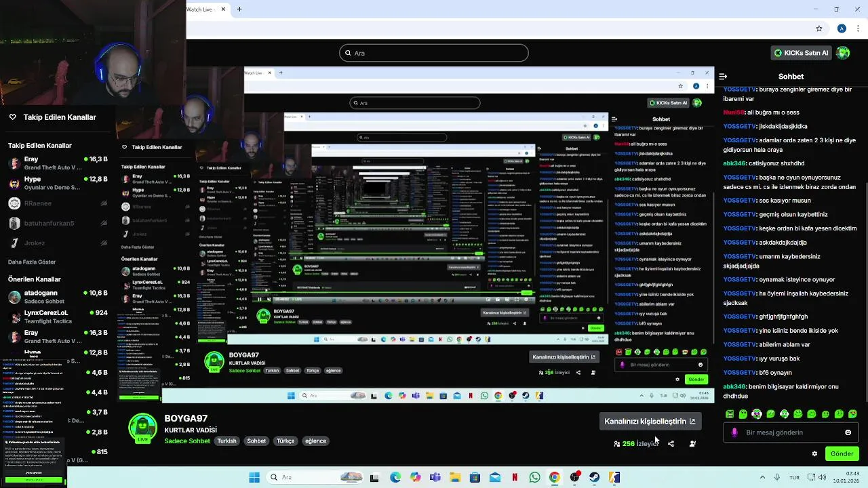Open offline channel Jrokez in sidebar
The width and height of the screenshot is (868, 488).
[58, 243]
